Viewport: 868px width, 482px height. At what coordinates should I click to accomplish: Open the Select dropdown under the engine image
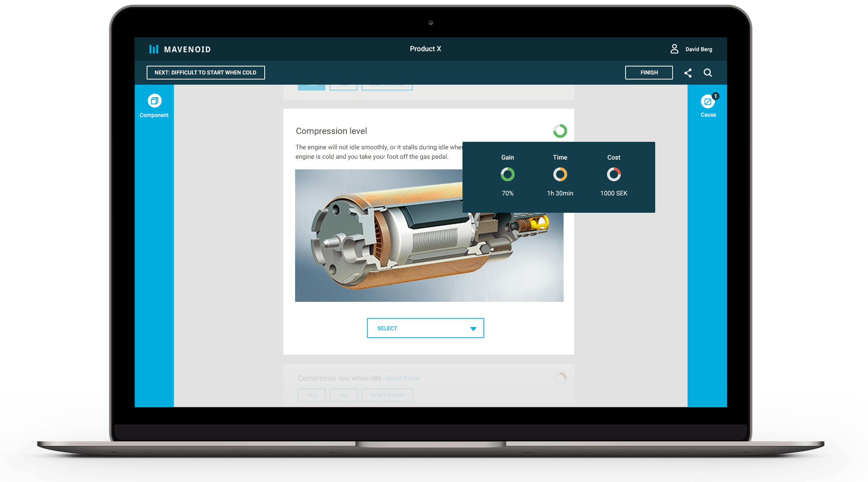coord(425,328)
